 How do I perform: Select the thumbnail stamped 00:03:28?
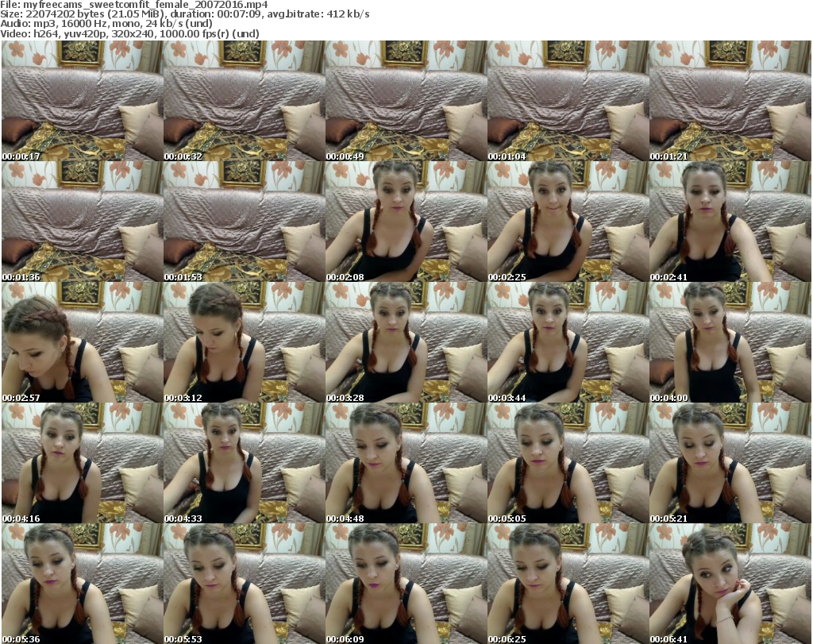406,342
